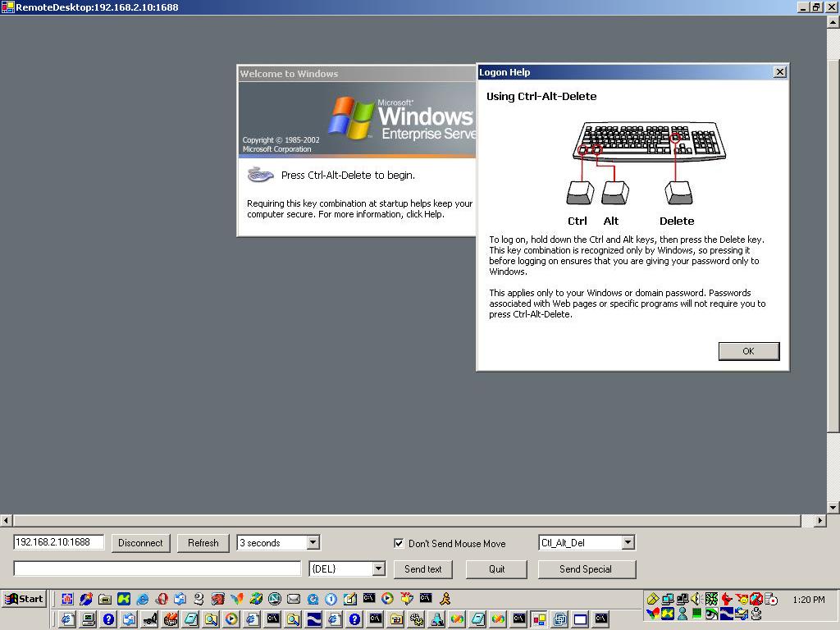Open the notepad with pencil quick launch icon

(x=350, y=598)
